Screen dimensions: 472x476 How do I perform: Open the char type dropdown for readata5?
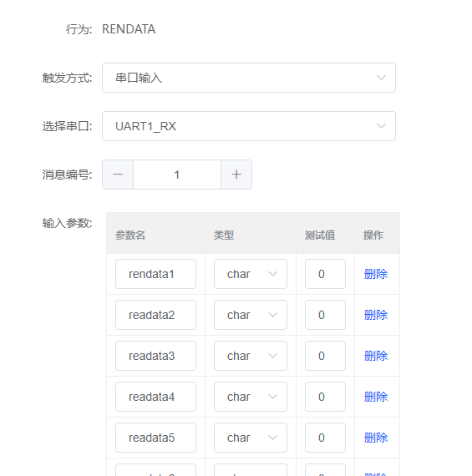pos(251,438)
